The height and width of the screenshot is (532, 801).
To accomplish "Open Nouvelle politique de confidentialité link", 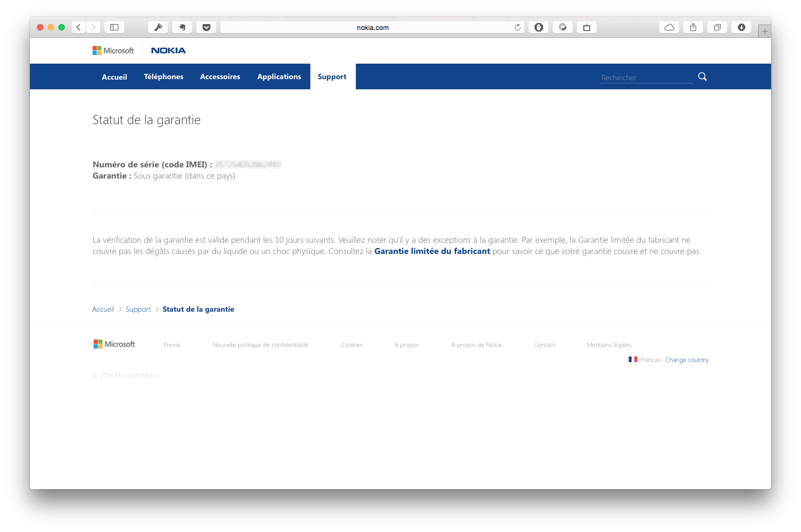I will tap(261, 345).
